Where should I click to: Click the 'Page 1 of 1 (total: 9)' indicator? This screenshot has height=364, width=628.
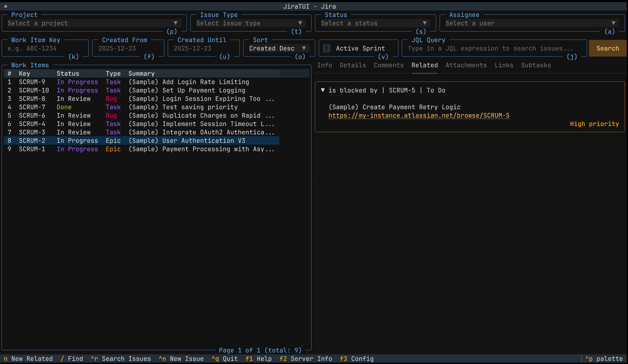coord(260,350)
